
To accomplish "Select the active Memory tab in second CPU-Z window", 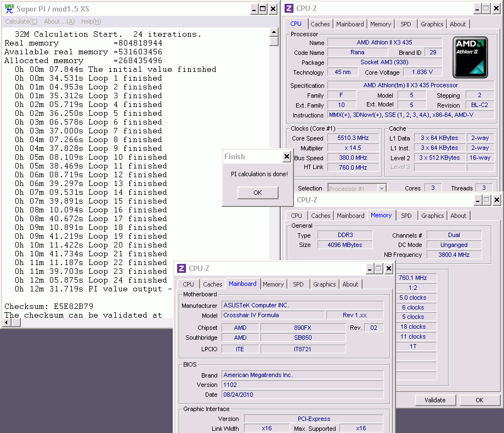I will [x=381, y=215].
